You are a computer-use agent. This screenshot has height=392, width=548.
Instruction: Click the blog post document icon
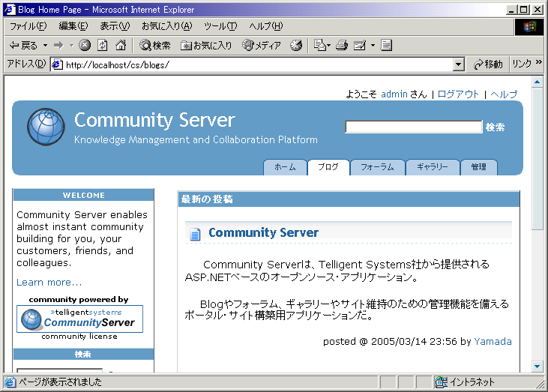[x=195, y=234]
